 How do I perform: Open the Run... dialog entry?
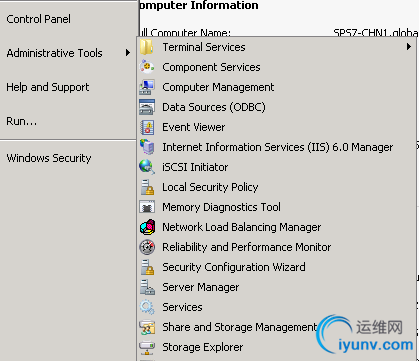(22, 121)
